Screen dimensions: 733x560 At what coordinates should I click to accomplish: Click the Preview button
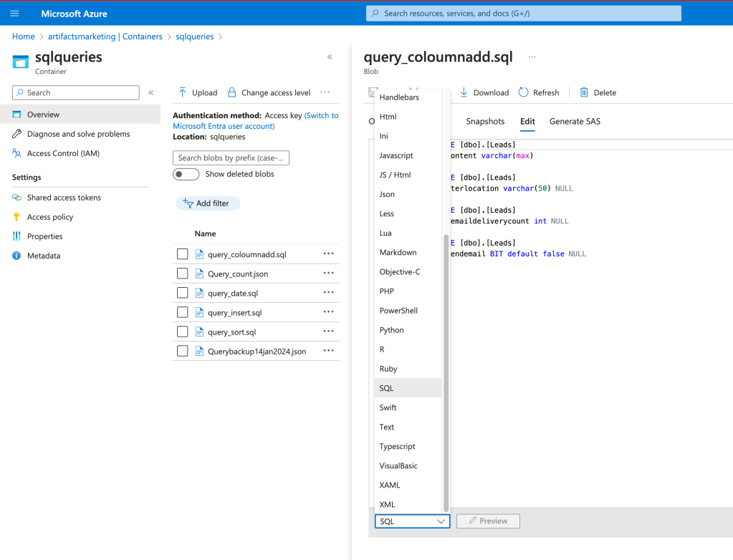pos(488,521)
